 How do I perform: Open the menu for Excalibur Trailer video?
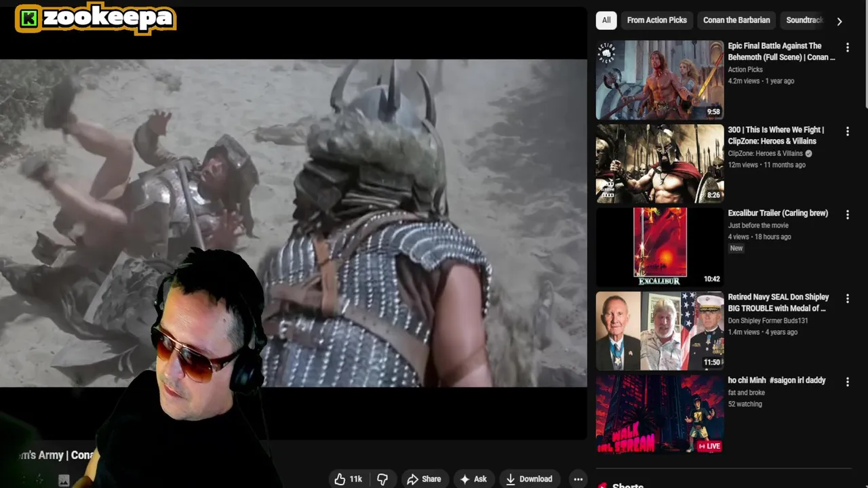tap(847, 214)
